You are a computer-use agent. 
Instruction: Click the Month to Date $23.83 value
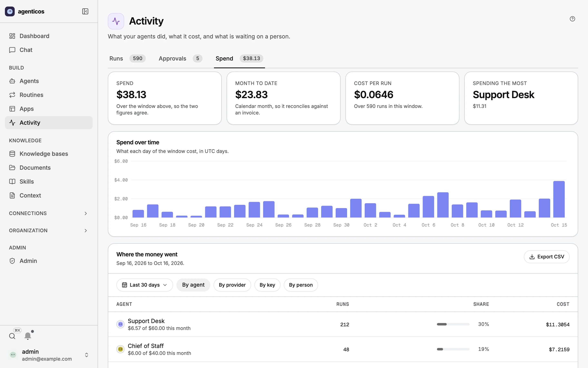coord(251,95)
